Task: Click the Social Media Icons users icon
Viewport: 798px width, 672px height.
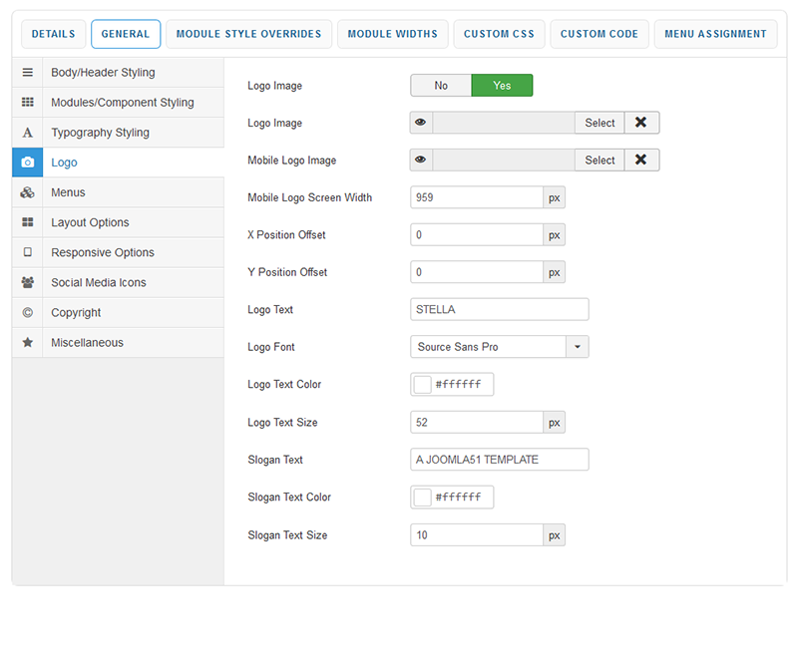Action: click(x=27, y=282)
